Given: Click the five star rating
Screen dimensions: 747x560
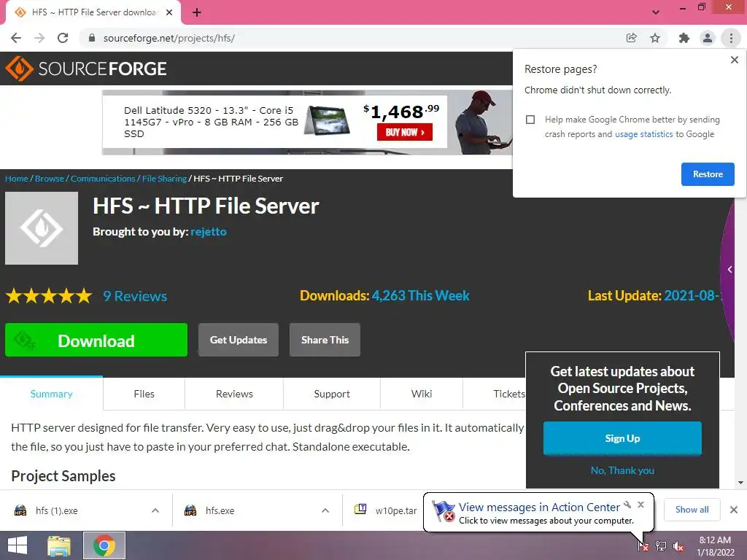Looking at the screenshot, I should tap(49, 296).
